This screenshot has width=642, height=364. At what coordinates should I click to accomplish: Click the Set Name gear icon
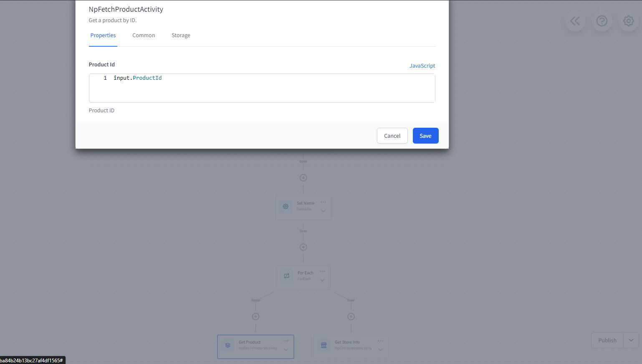(286, 206)
